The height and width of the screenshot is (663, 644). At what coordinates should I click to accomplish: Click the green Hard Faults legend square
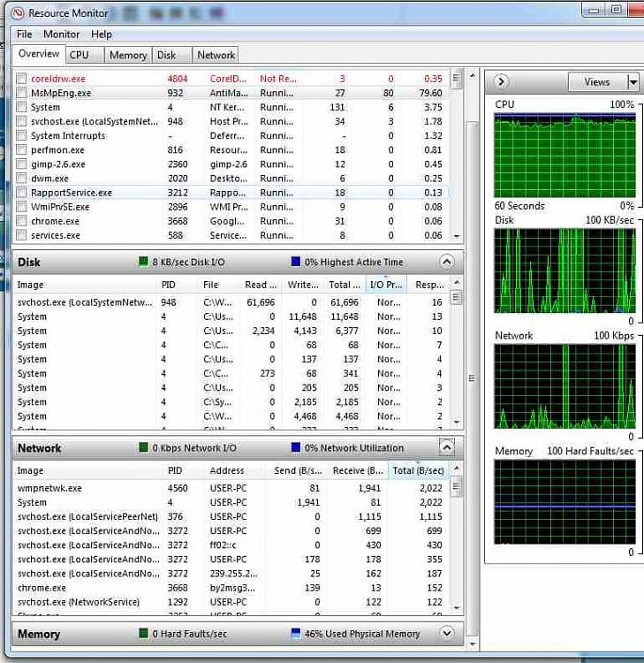(x=144, y=633)
